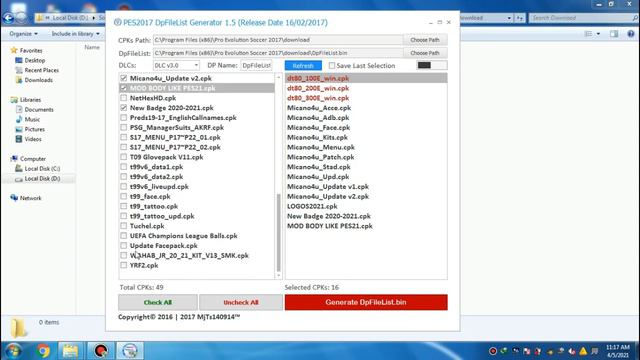Check UEFA Champions League Balls.cpk checkbox
The height and width of the screenshot is (360, 640).
click(x=124, y=236)
